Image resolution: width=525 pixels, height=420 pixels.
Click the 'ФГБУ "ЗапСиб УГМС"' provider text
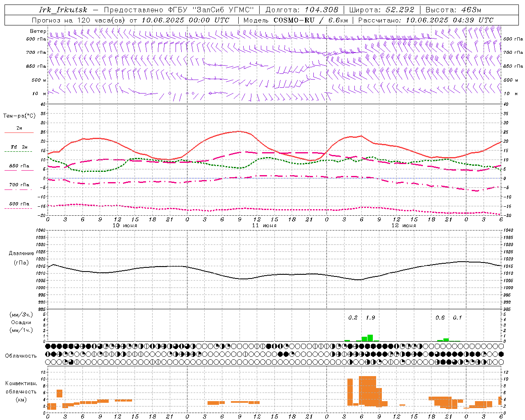pyautogui.click(x=212, y=10)
